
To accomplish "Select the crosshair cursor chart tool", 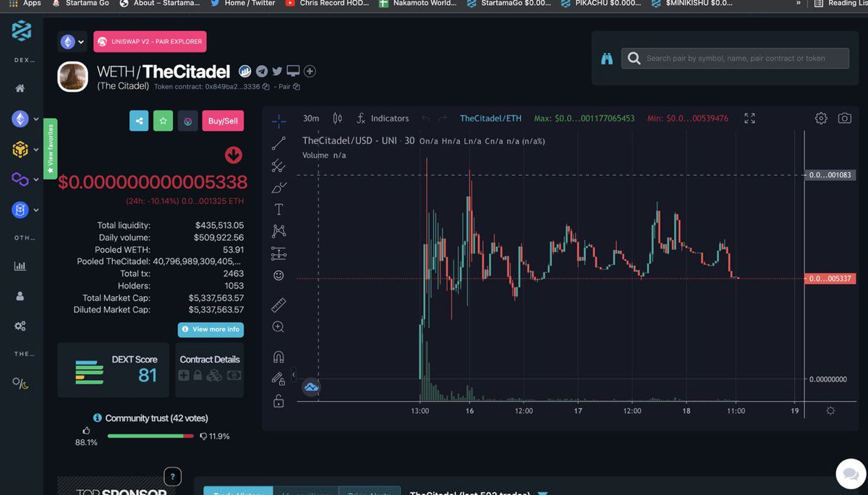I will 278,121.
